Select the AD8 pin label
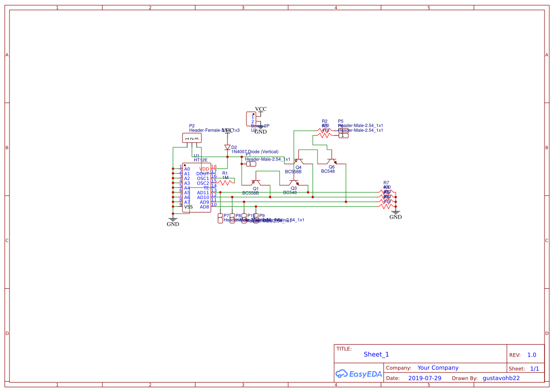 pos(205,207)
